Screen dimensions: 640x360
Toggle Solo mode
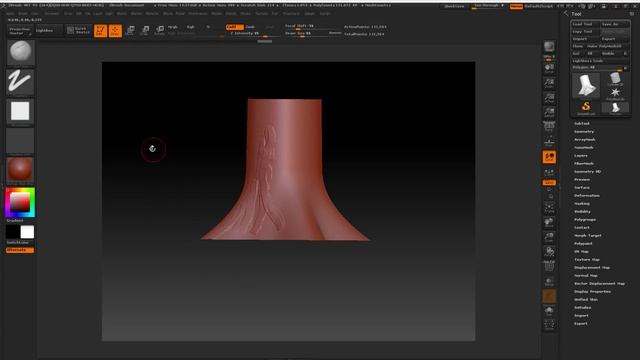click(549, 311)
